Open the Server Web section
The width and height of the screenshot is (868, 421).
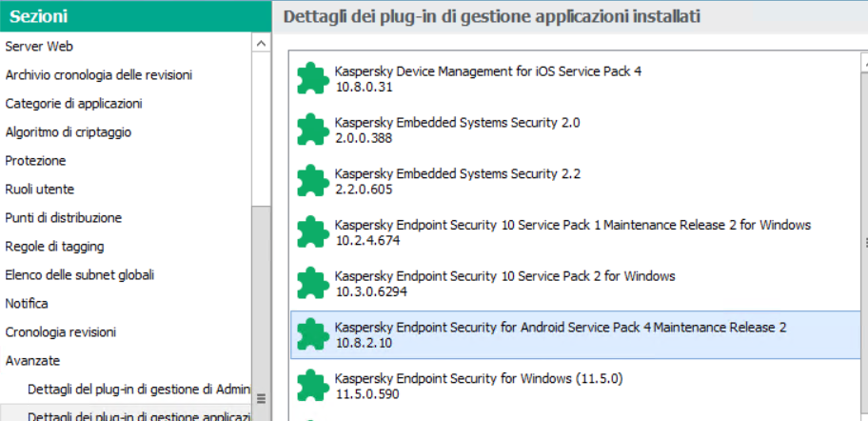point(39,46)
